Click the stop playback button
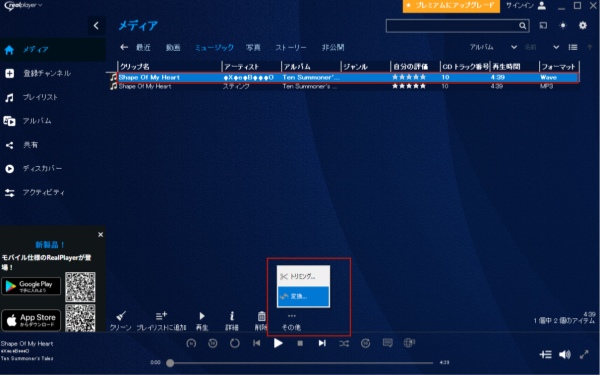 [300, 344]
